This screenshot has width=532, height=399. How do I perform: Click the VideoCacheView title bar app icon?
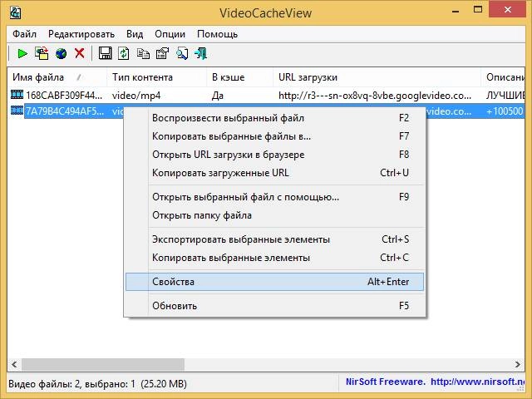point(15,13)
